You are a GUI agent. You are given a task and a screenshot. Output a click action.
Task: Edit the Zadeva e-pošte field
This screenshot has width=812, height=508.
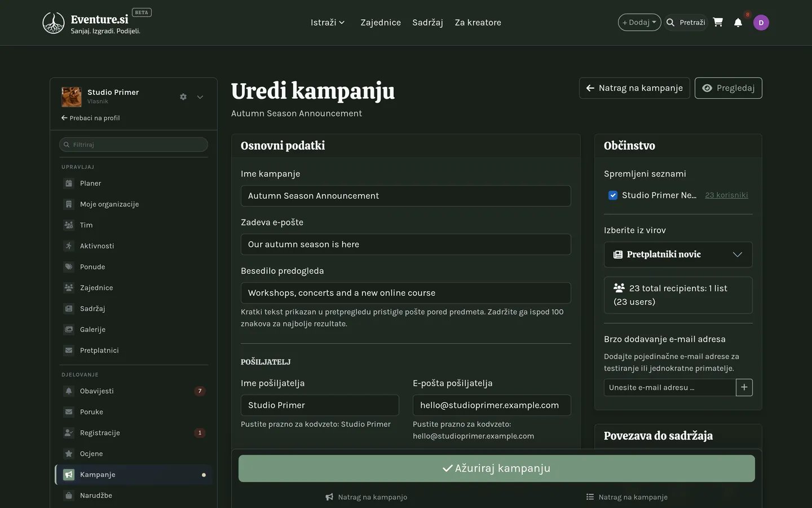(x=406, y=244)
